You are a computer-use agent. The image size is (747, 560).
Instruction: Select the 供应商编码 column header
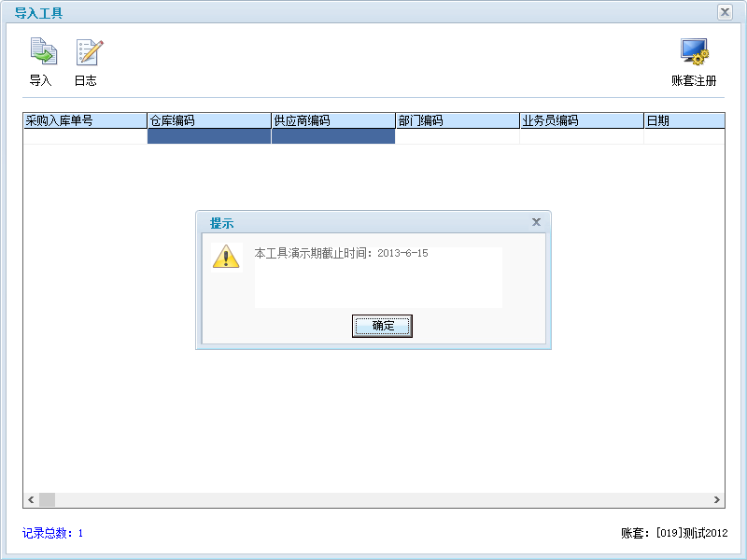[333, 120]
